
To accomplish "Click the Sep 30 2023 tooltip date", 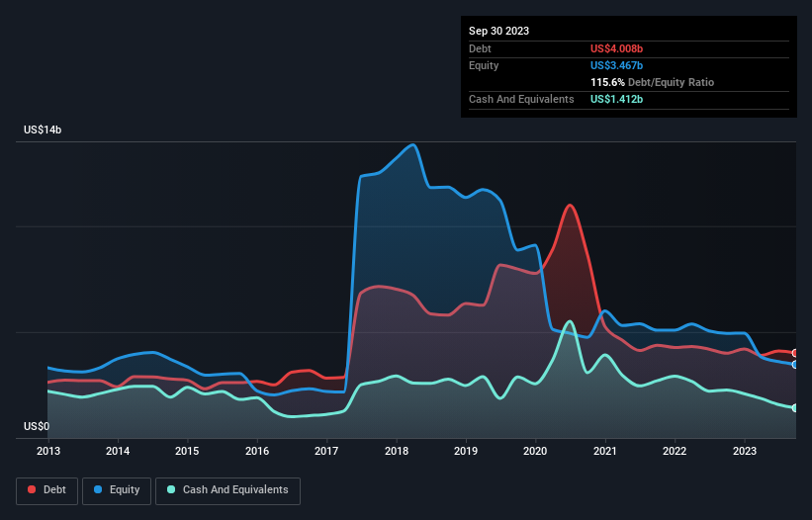I will [x=498, y=31].
